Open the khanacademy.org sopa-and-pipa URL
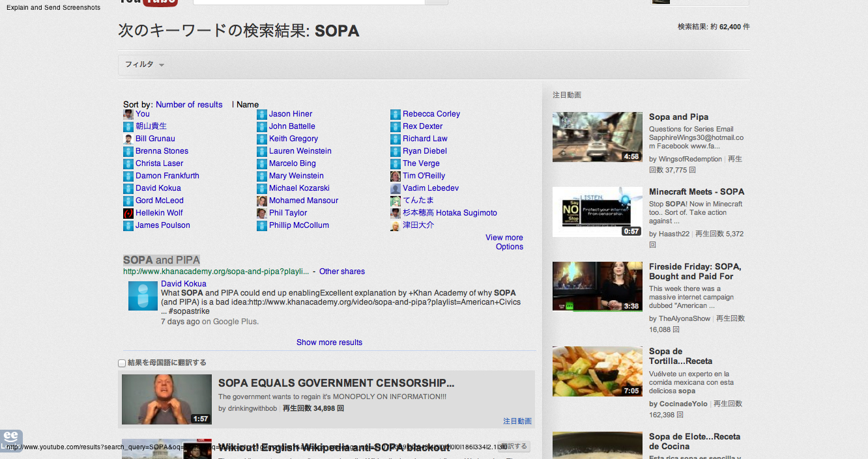This screenshot has width=868, height=459. 216,271
